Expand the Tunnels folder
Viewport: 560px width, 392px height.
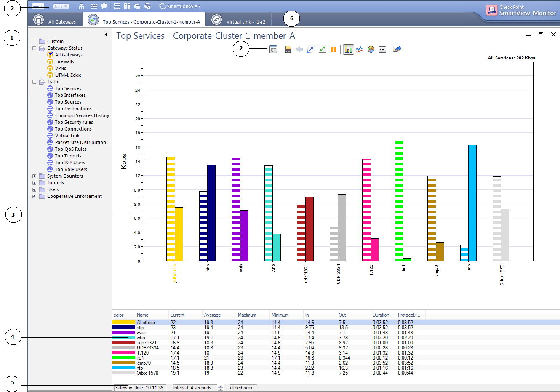(x=35, y=183)
